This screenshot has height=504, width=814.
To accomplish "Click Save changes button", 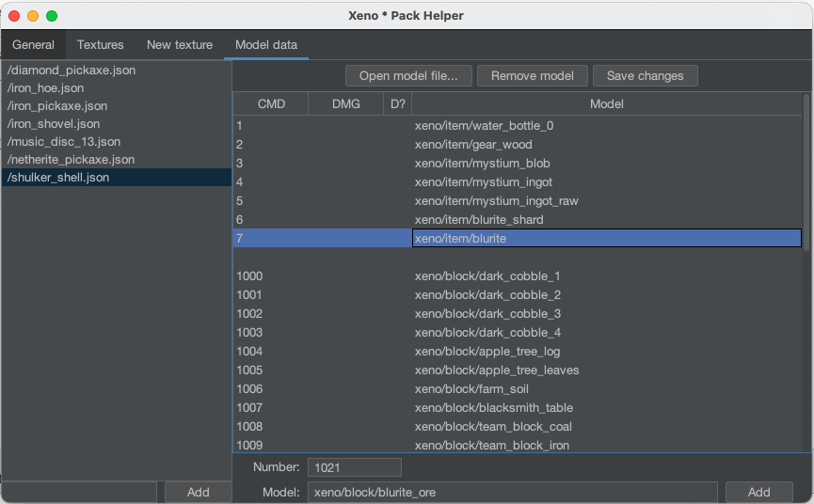I will 646,75.
